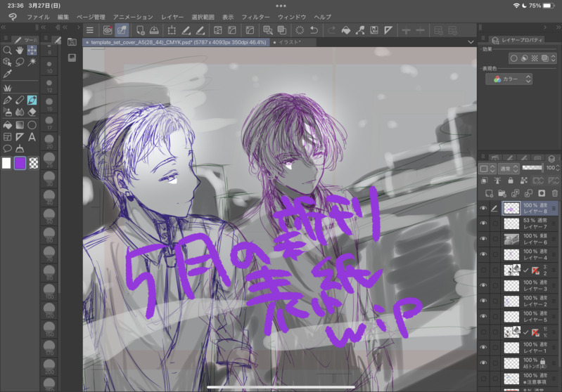The height and width of the screenshot is (392, 562).
Task: Hide レイヤー 4 with eye icon
Action: (x=483, y=254)
